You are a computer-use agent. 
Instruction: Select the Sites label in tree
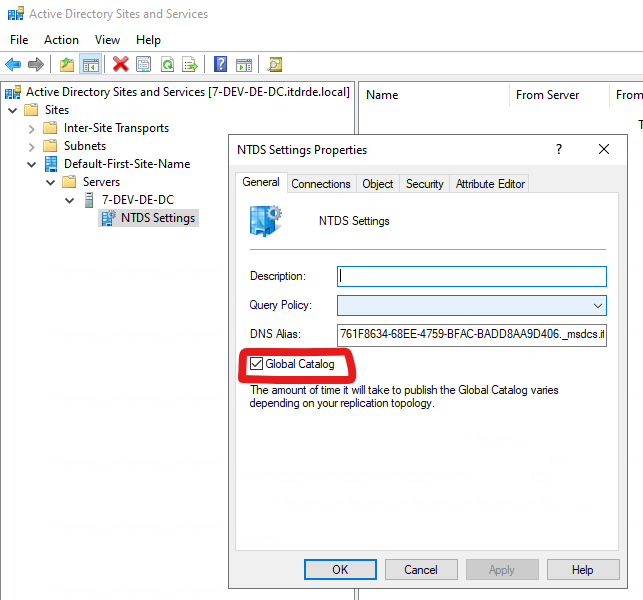coord(57,110)
